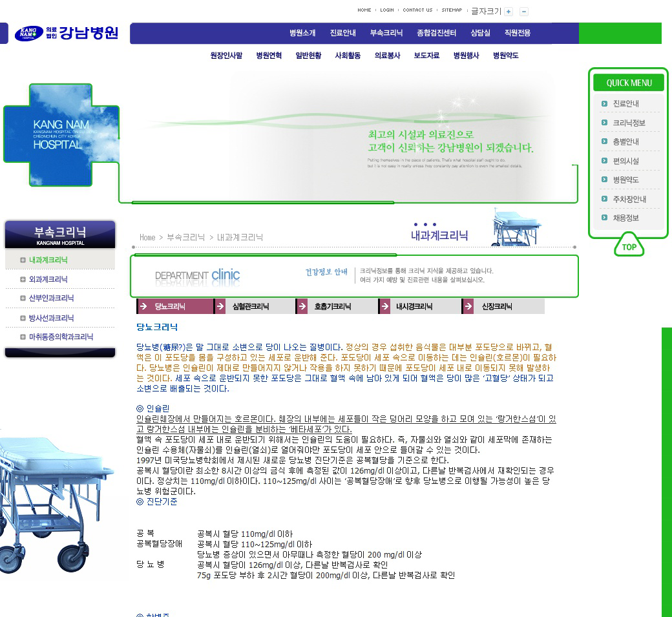This screenshot has width=672, height=617.
Task: Switch to the 내시경크리닉 tab
Action: click(414, 307)
